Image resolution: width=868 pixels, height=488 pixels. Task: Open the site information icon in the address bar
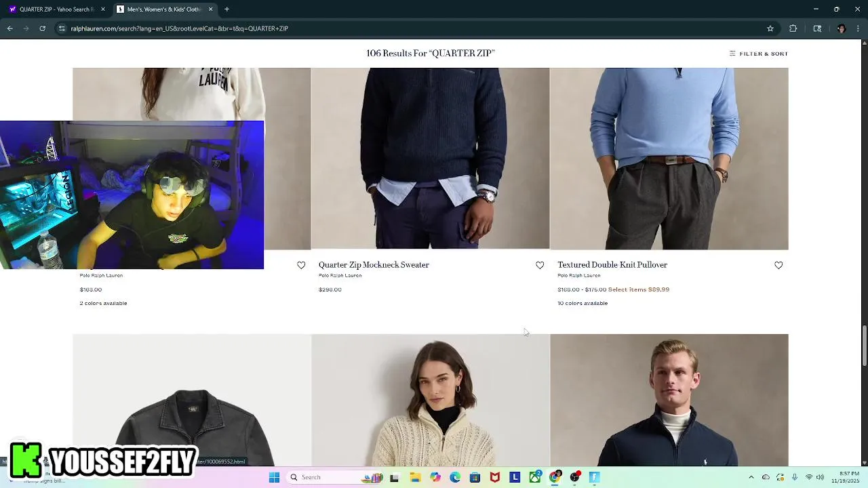(62, 28)
